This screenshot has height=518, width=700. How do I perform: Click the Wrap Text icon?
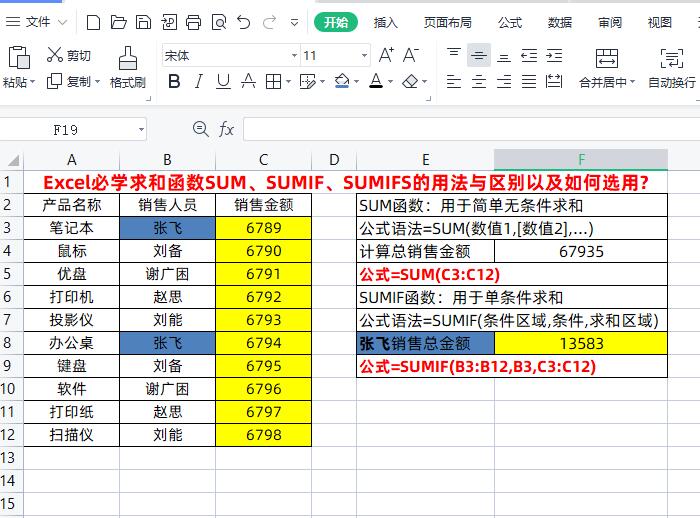(671, 58)
